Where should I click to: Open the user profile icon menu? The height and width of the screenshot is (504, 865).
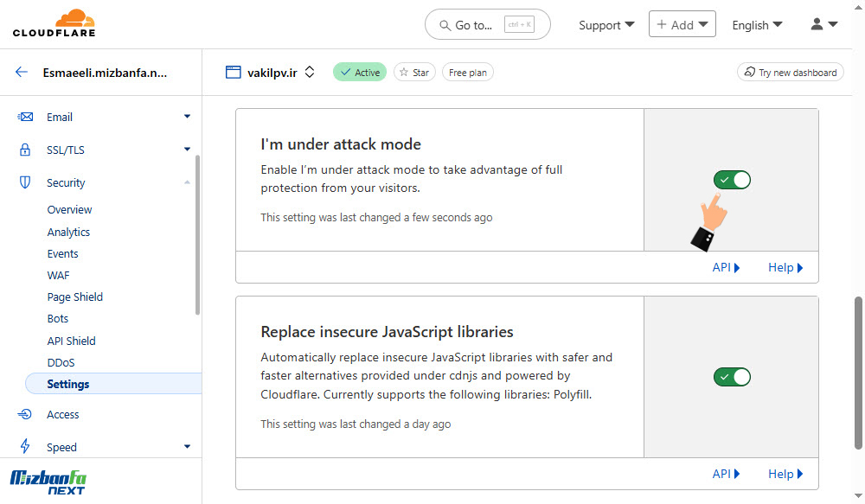point(824,24)
